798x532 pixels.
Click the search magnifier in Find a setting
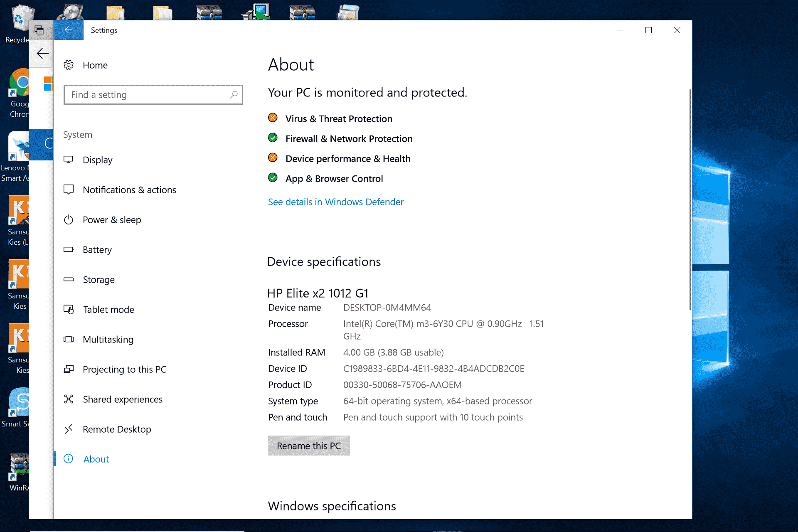click(x=234, y=95)
